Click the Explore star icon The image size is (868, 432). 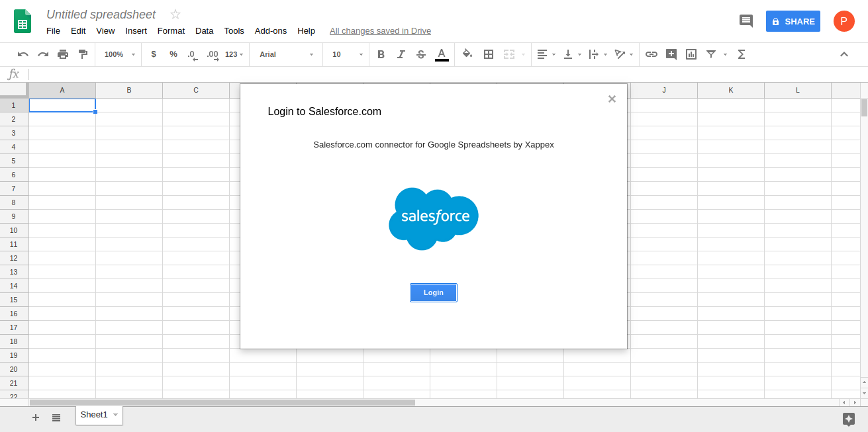click(849, 419)
